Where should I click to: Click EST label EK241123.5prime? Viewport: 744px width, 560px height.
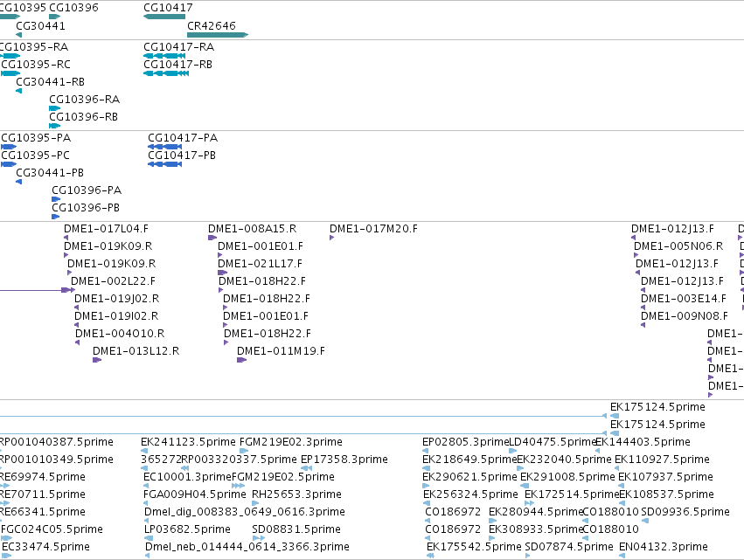(x=188, y=441)
